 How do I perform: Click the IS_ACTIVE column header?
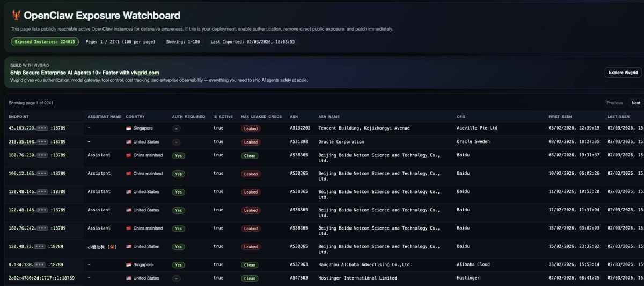pyautogui.click(x=223, y=116)
